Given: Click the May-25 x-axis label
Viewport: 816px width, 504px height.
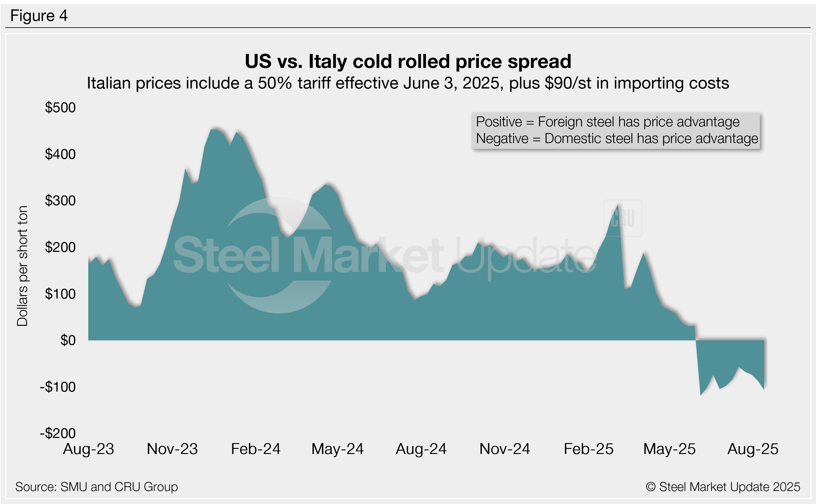Looking at the screenshot, I should point(669,449).
